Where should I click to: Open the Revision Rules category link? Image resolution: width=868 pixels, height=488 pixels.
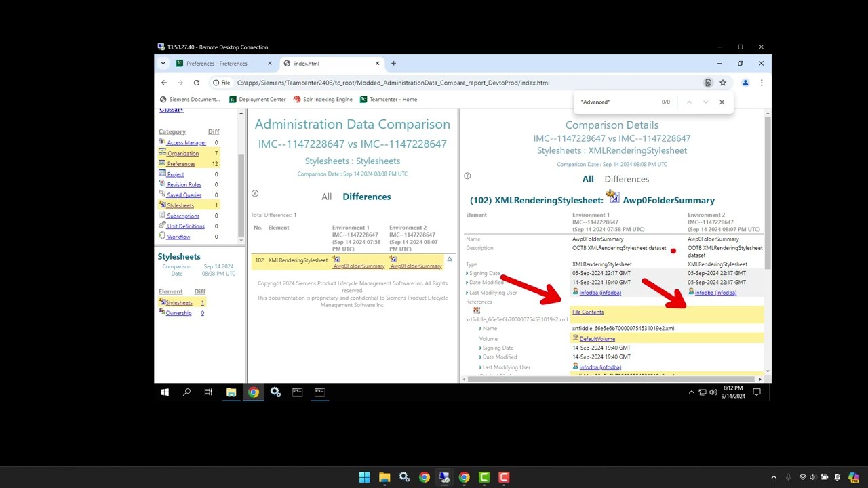pyautogui.click(x=184, y=185)
